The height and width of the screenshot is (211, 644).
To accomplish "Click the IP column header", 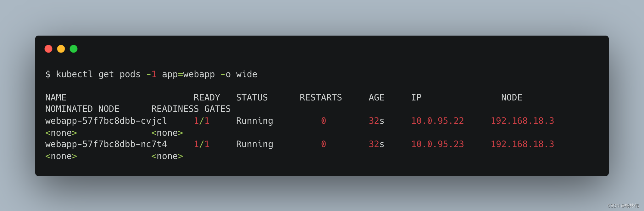I will click(x=416, y=98).
